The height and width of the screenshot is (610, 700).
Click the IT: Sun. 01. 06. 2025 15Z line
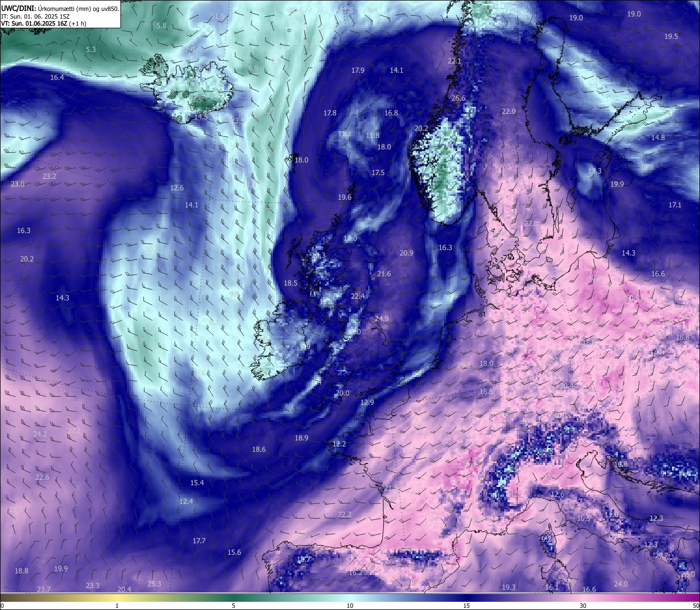[x=35, y=16]
